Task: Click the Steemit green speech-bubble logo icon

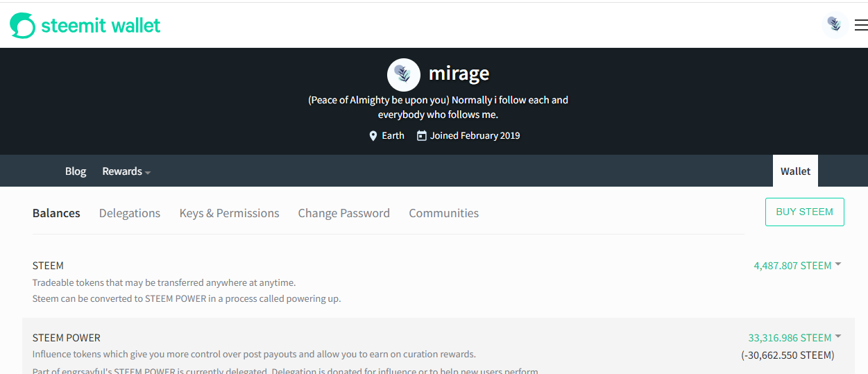Action: click(22, 26)
